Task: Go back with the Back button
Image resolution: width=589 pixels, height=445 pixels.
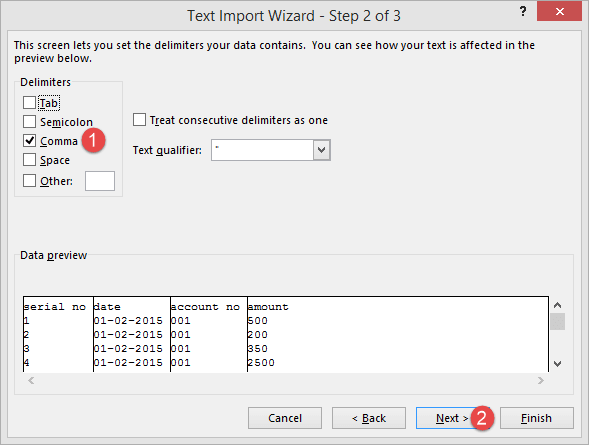Action: [x=369, y=418]
